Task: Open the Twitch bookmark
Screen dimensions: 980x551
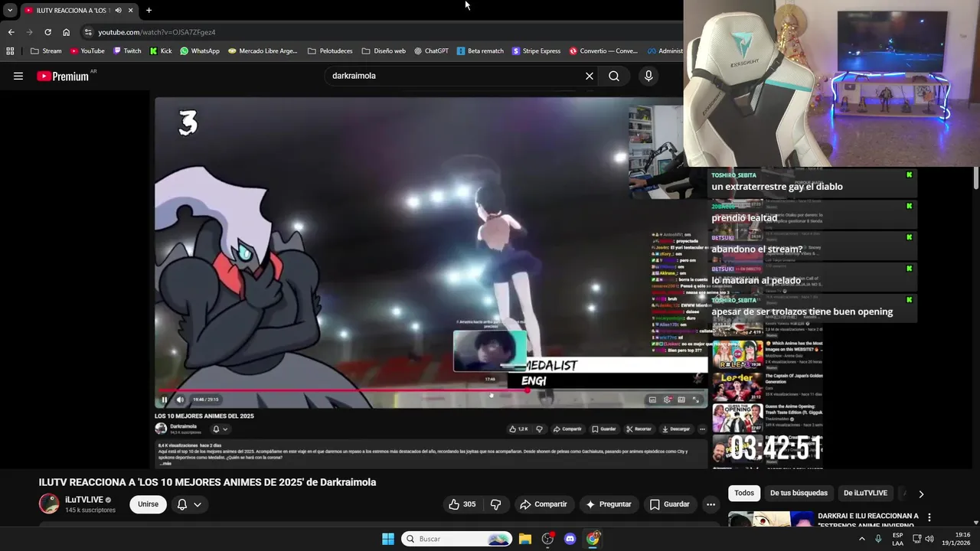Action: point(127,51)
